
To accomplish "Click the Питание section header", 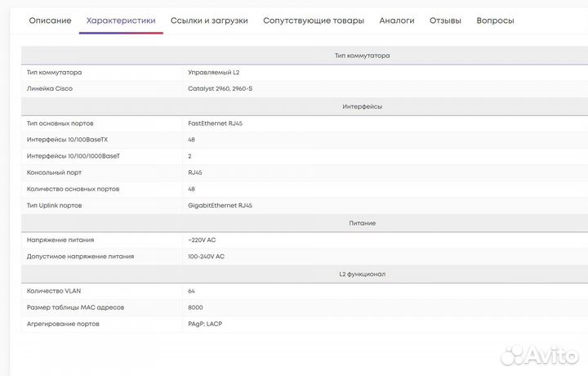I will (x=363, y=223).
